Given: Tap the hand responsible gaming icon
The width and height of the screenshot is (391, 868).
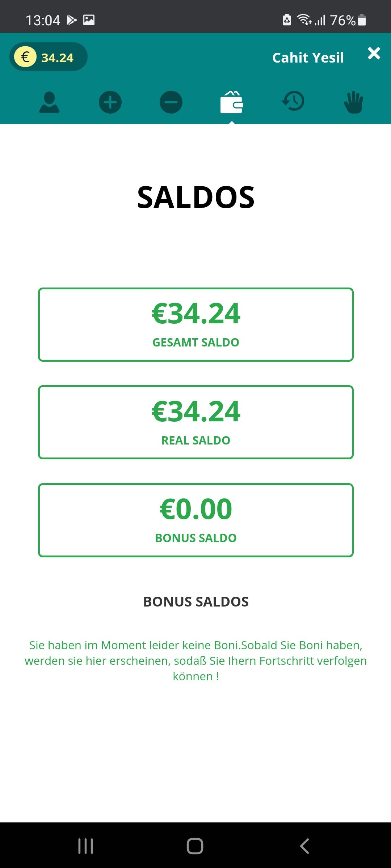Looking at the screenshot, I should click(x=353, y=102).
